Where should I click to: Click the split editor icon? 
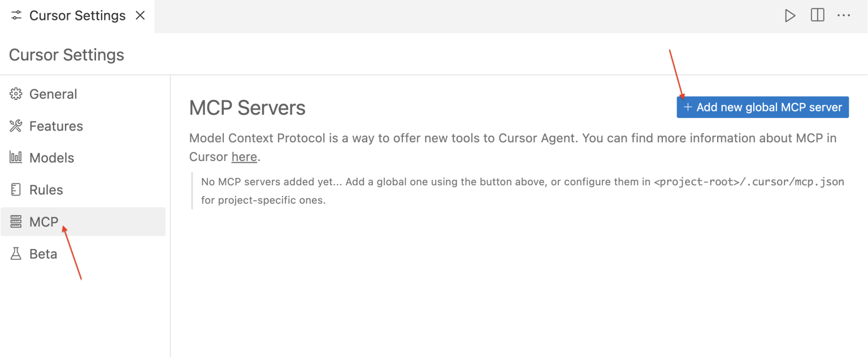[817, 15]
